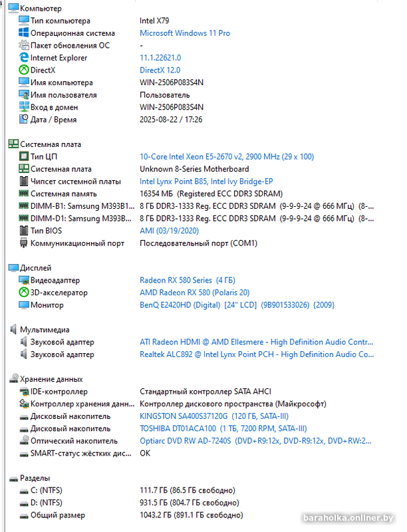Click the IDE-контроллер icon
The image size is (407, 532).
(x=24, y=392)
